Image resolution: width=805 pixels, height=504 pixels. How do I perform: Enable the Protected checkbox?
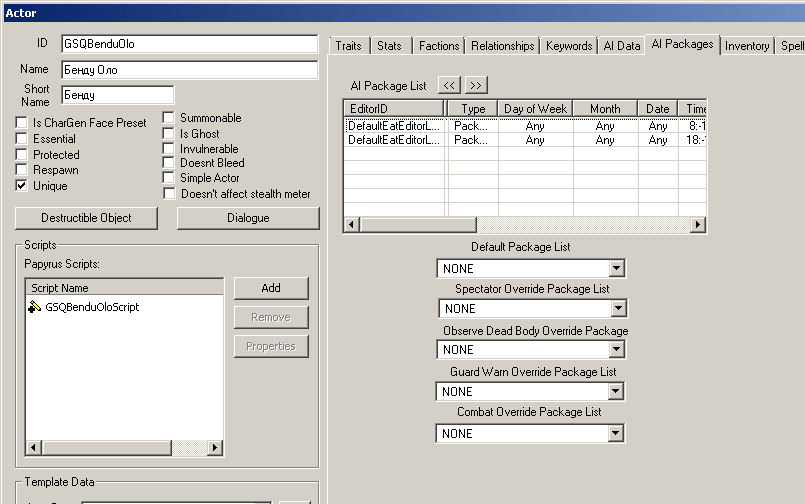22,154
